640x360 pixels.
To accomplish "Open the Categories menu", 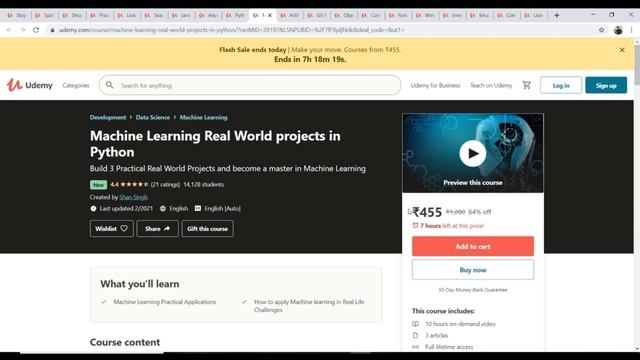I will (76, 85).
